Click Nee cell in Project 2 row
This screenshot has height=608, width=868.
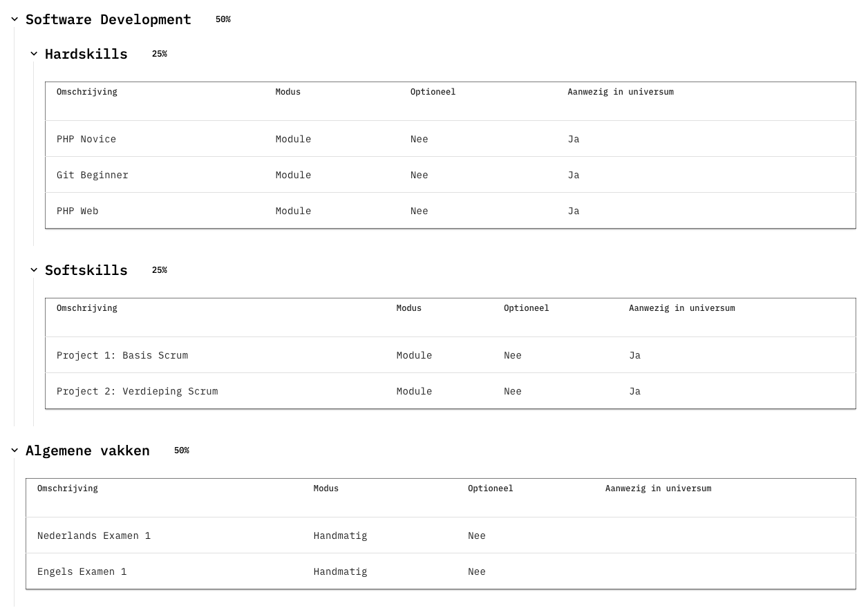point(513,391)
